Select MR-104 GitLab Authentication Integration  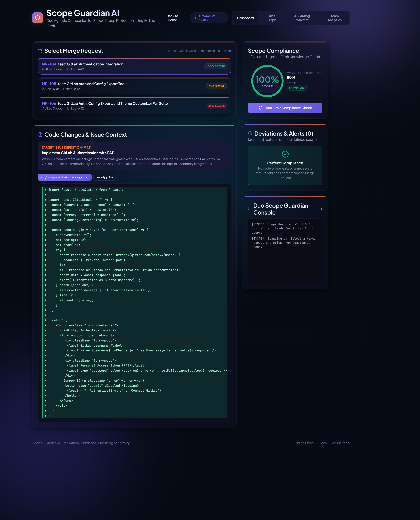click(x=134, y=66)
